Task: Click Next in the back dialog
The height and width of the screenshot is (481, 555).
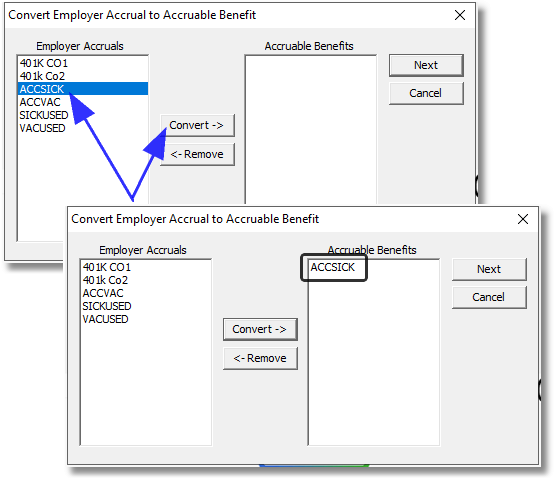Action: click(426, 65)
